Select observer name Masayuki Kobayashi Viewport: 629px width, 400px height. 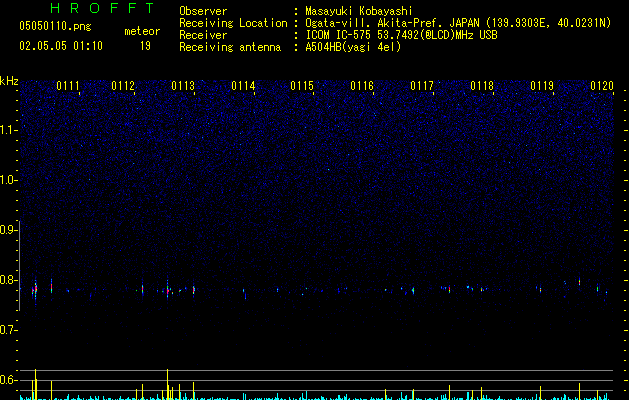[359, 11]
